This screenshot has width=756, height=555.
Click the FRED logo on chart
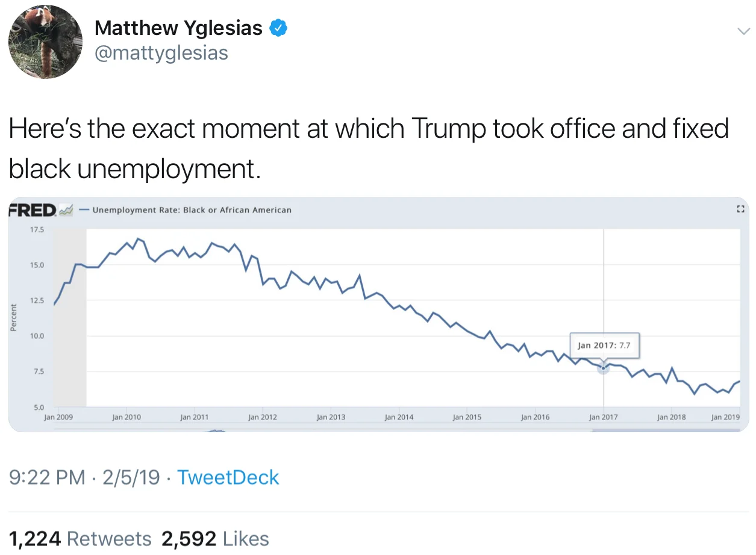coord(33,209)
